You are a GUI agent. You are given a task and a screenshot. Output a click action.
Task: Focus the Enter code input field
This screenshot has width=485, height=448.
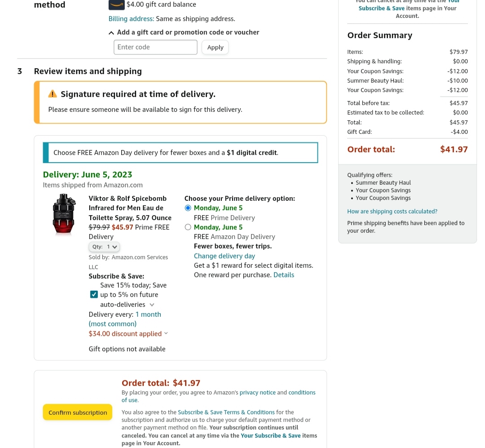tap(155, 47)
